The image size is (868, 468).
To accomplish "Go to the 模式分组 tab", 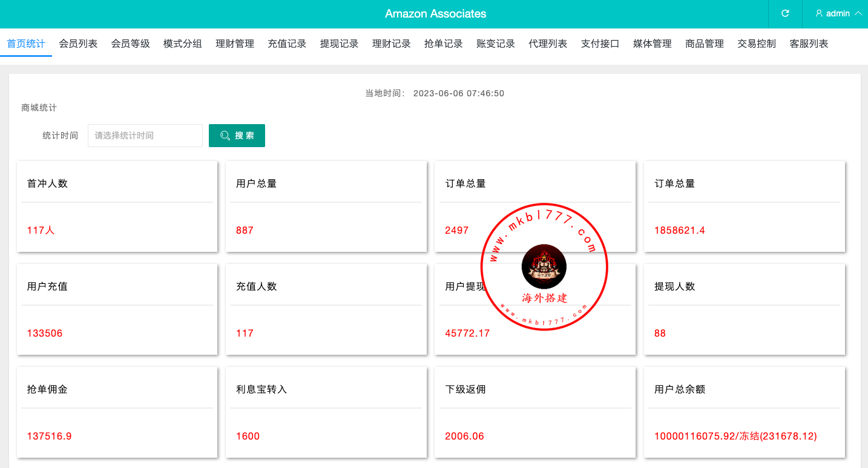I will [x=183, y=44].
